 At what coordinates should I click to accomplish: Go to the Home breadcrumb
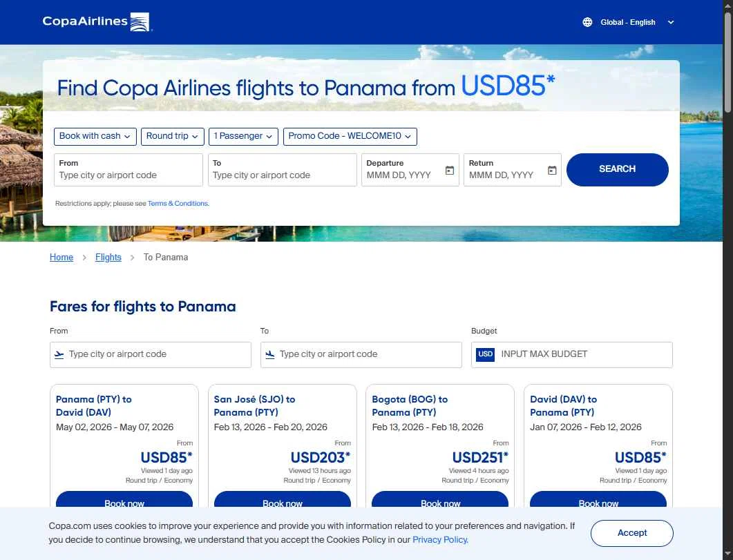[61, 257]
